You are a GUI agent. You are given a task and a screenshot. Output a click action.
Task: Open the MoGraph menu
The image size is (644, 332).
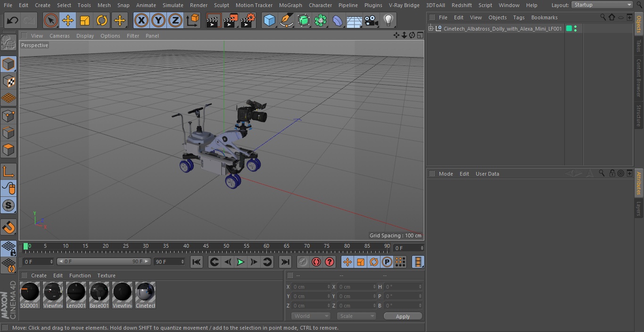(290, 5)
